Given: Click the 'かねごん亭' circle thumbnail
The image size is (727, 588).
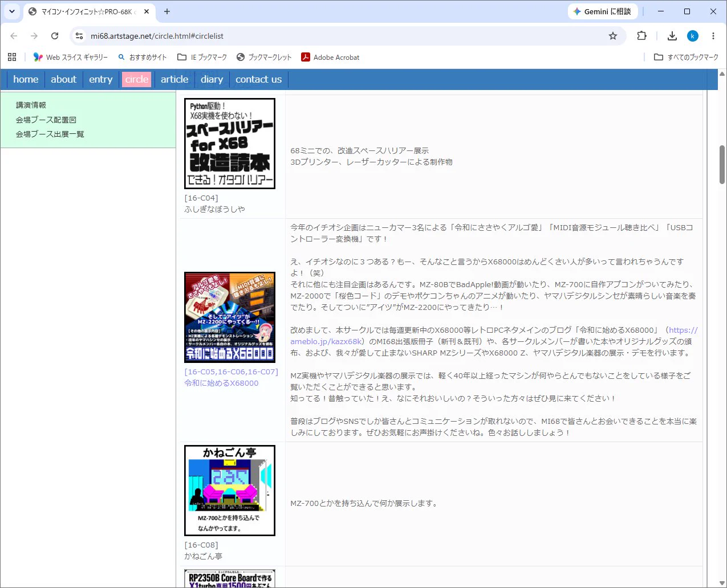Looking at the screenshot, I should tap(230, 491).
